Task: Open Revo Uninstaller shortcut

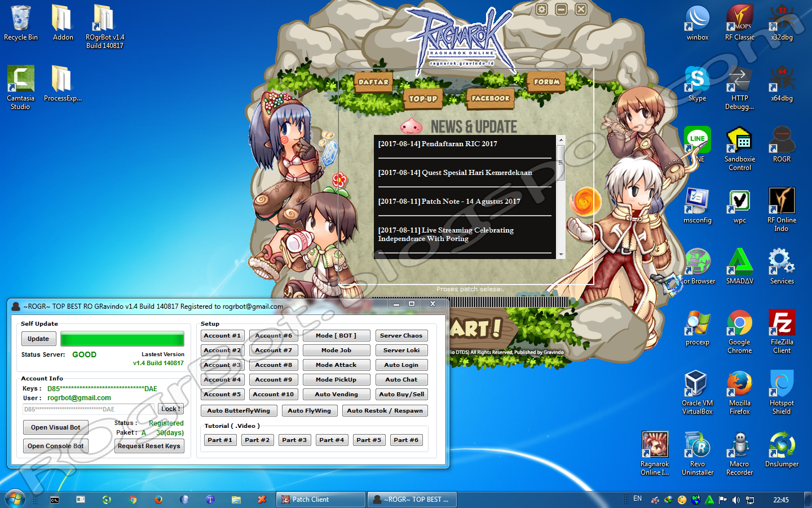Action: point(698,453)
